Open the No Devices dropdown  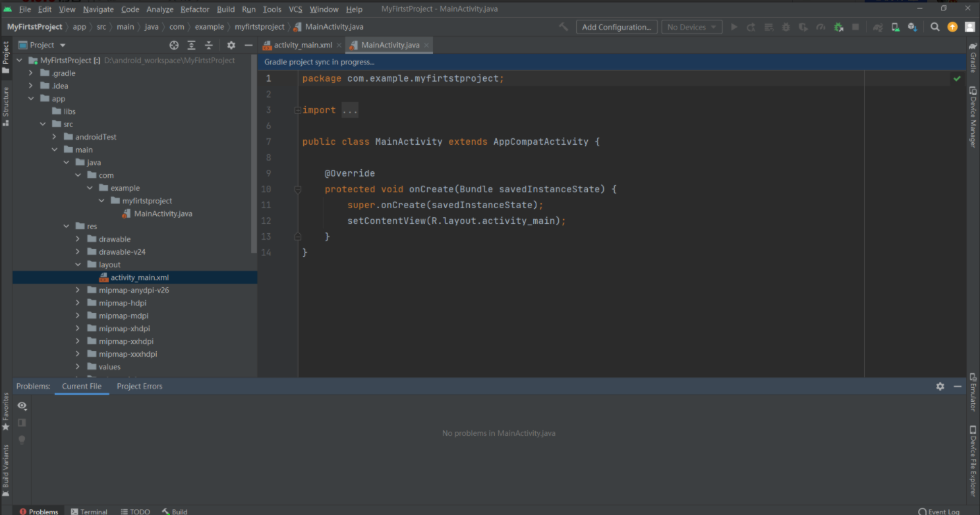point(691,27)
